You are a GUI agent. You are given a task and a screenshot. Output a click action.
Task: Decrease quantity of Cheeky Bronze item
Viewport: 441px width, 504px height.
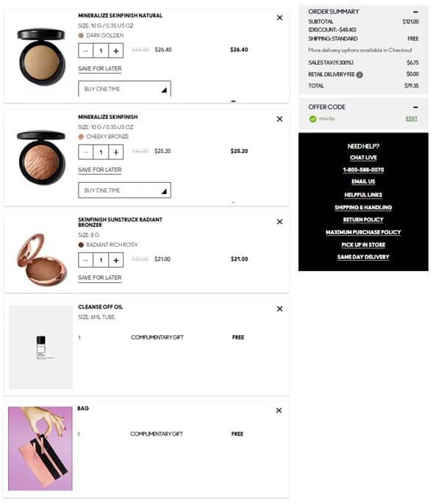85,152
